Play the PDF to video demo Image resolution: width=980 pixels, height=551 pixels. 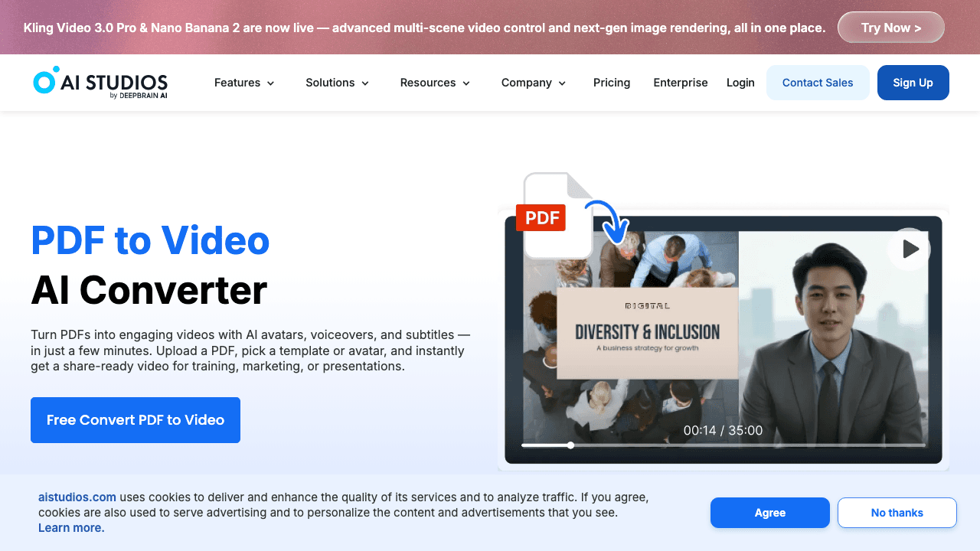909,249
